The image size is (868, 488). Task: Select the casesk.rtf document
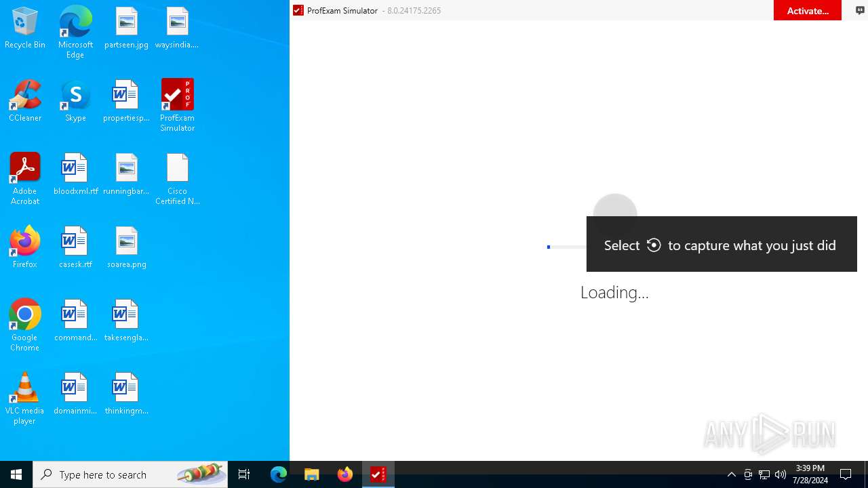click(x=75, y=248)
